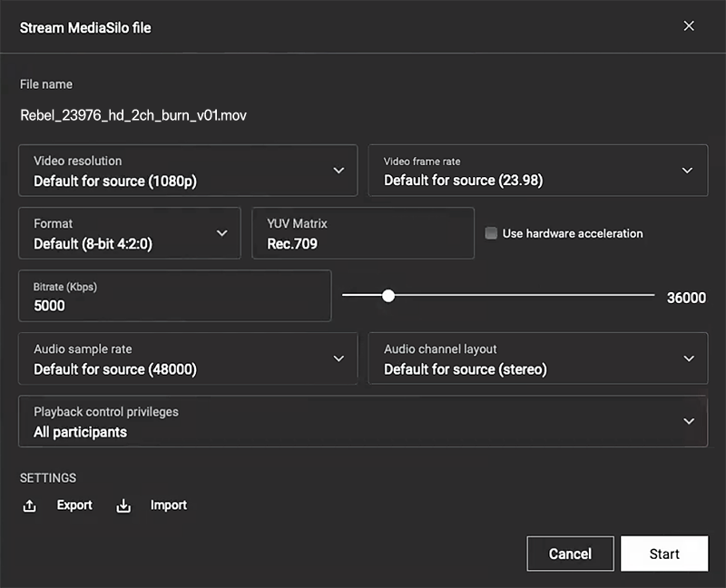Open the Audio sample rate dropdown
The width and height of the screenshot is (726, 588).
(188, 358)
